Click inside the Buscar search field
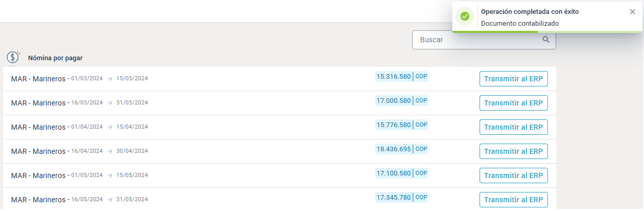This screenshot has height=211, width=644. point(478,40)
